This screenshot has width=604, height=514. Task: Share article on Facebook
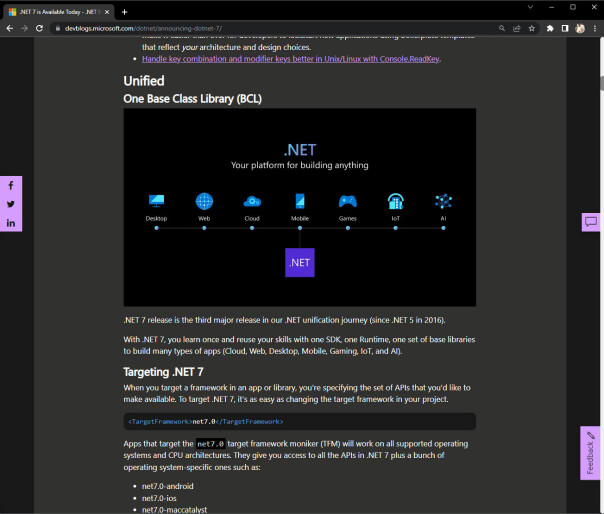[11, 186]
